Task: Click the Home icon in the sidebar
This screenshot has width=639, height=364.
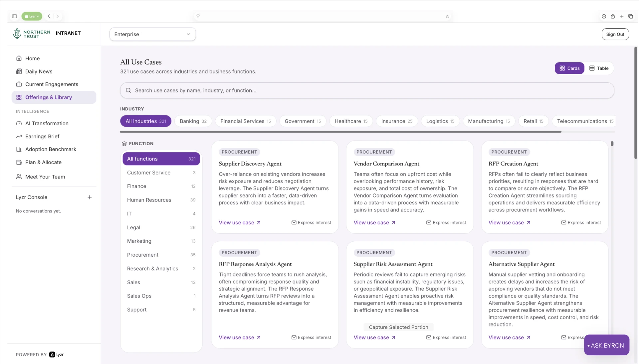Action: 19,59
